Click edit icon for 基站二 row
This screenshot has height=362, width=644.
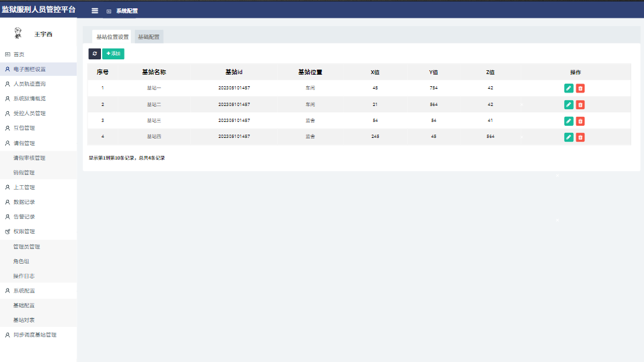click(569, 104)
